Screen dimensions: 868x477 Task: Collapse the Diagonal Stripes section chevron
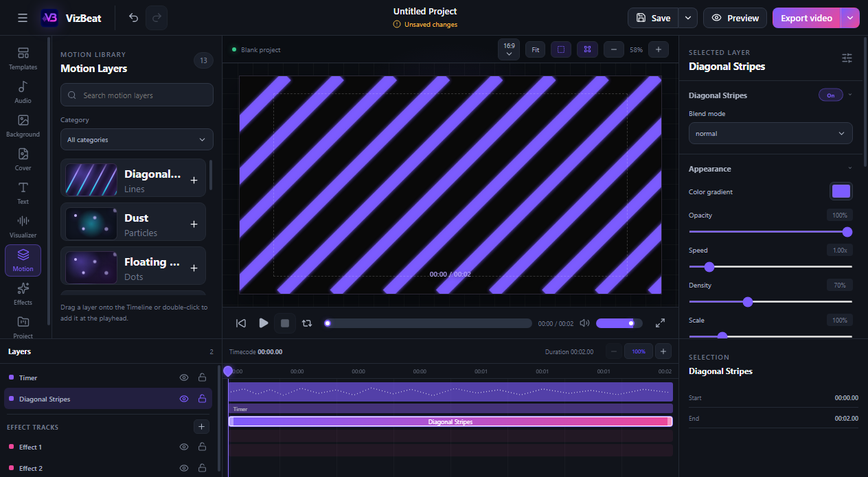pyautogui.click(x=850, y=95)
